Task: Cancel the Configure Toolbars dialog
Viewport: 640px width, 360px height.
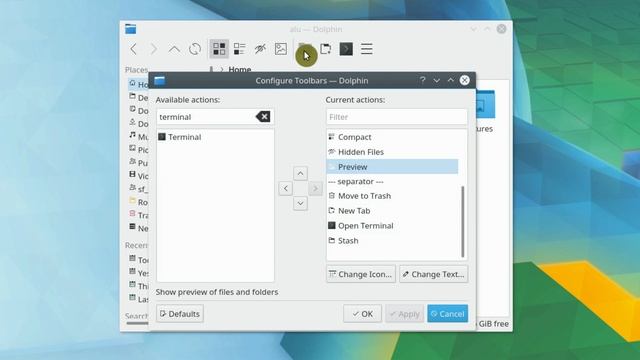Action: [x=448, y=313]
